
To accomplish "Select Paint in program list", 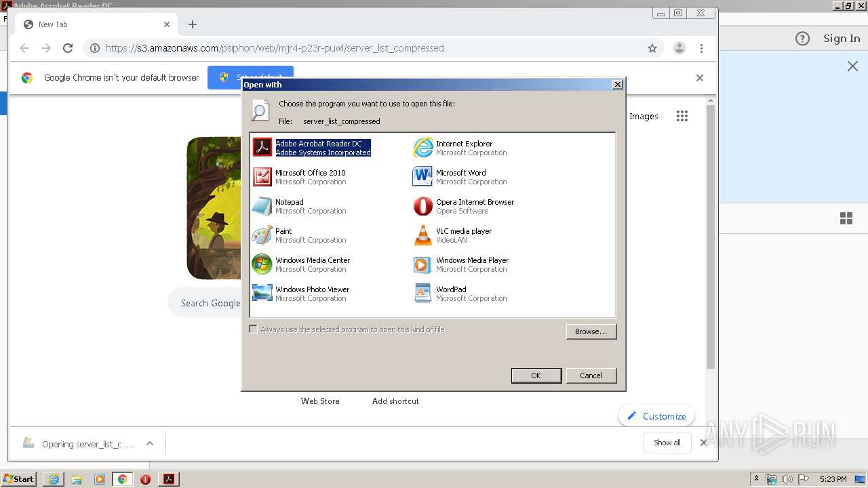I will click(299, 235).
